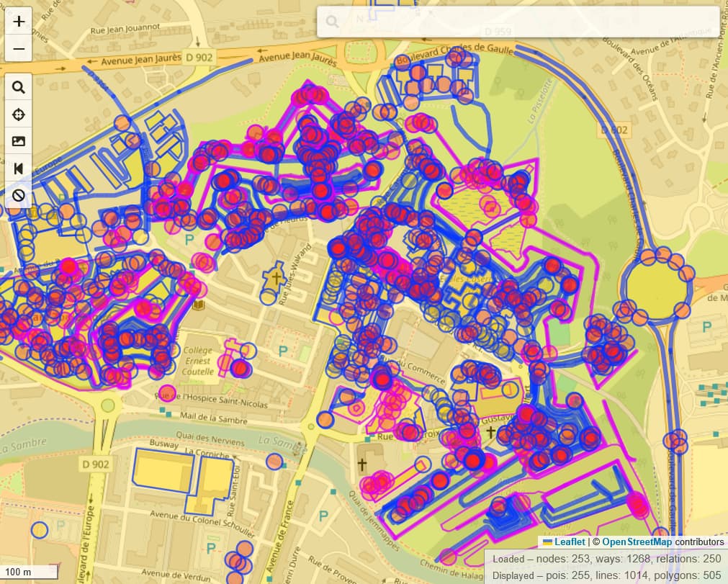Click the circle-slash clear data icon

coord(19,195)
